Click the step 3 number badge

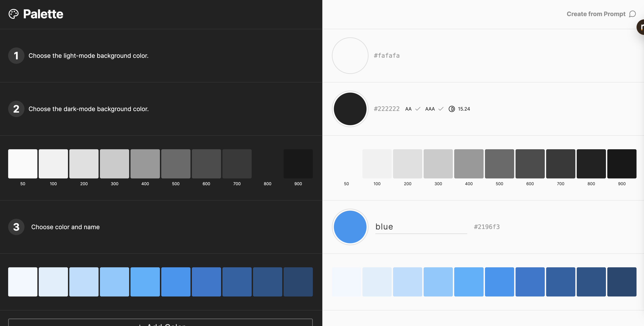pos(16,227)
